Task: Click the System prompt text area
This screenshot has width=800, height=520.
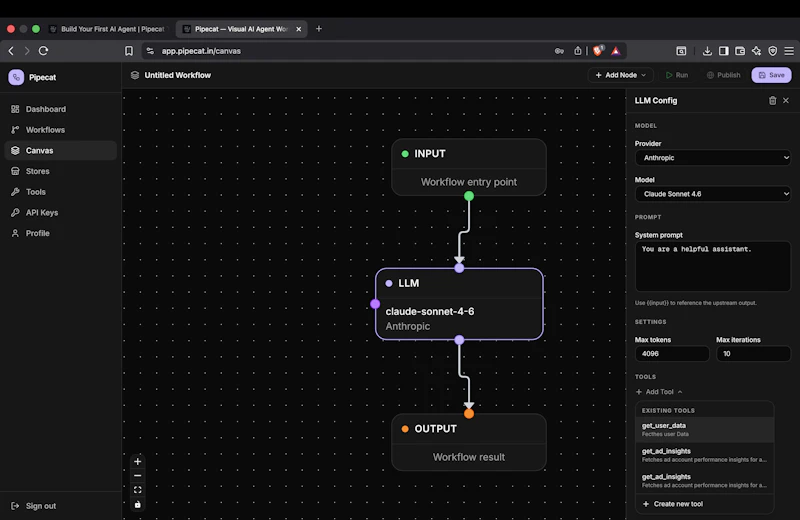Action: coord(713,266)
